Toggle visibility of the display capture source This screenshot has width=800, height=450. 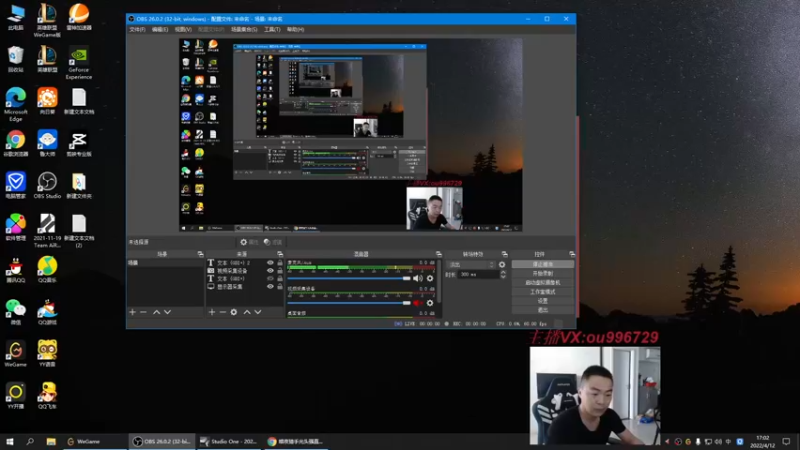[270, 287]
